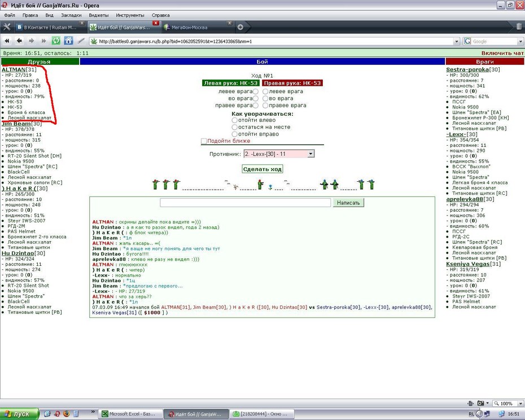Image resolution: width=525 pixels, height=420 pixels.
Task: Open Sestra-poroka player profile link
Action: click(467, 69)
